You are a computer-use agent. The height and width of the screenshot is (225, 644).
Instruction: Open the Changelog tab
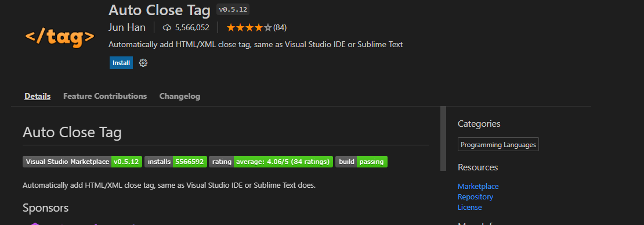(x=180, y=96)
